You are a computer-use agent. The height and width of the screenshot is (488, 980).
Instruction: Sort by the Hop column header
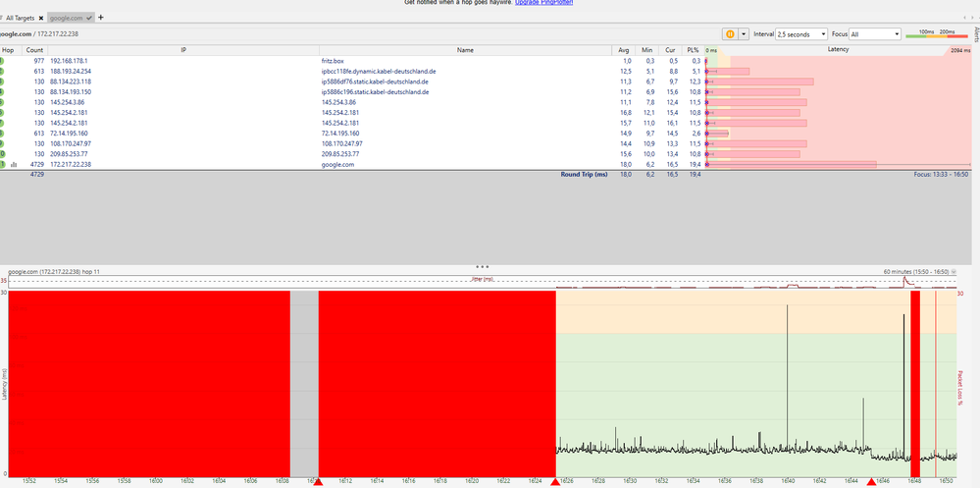[8, 50]
